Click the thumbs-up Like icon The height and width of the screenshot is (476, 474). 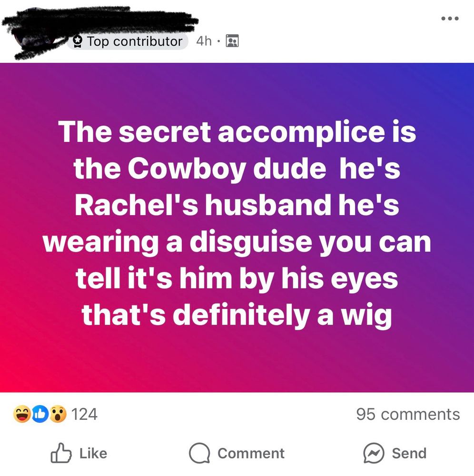click(61, 453)
